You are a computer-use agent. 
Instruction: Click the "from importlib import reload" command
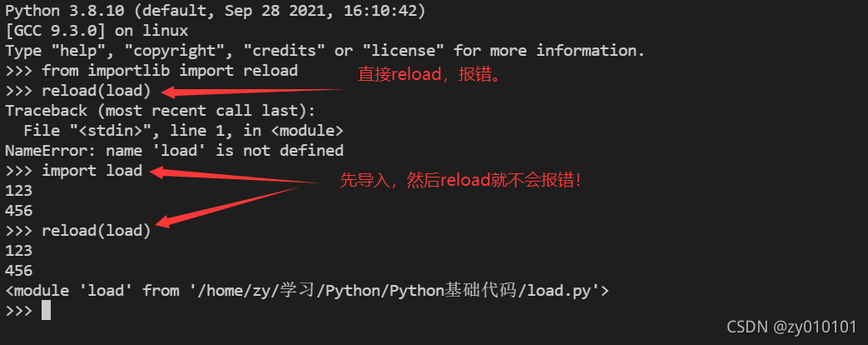point(169,71)
